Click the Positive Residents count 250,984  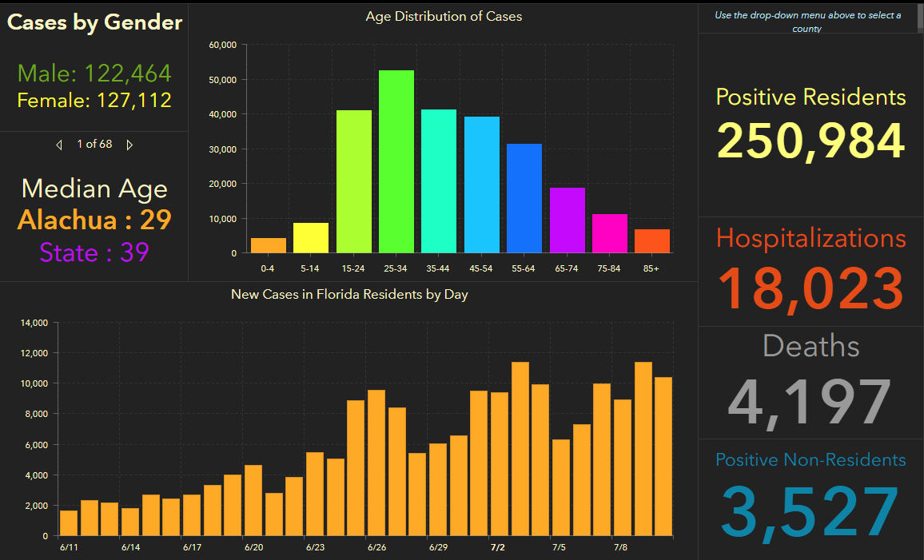[x=810, y=141]
